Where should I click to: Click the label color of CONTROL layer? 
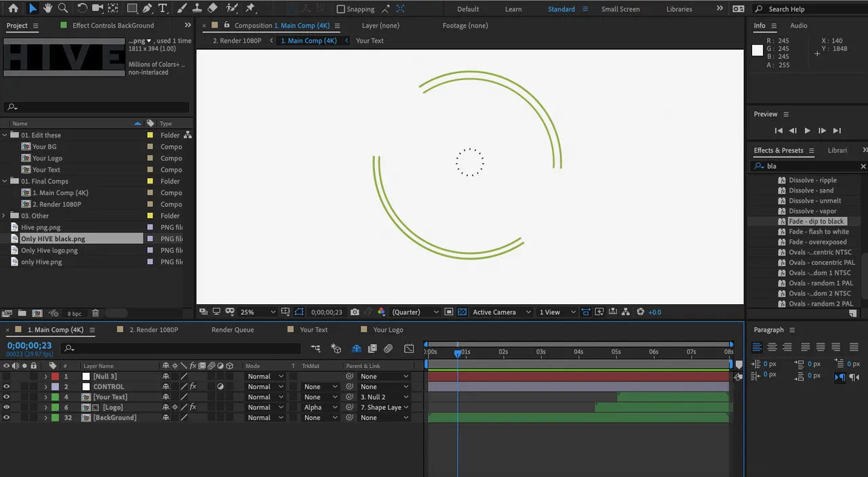56,387
